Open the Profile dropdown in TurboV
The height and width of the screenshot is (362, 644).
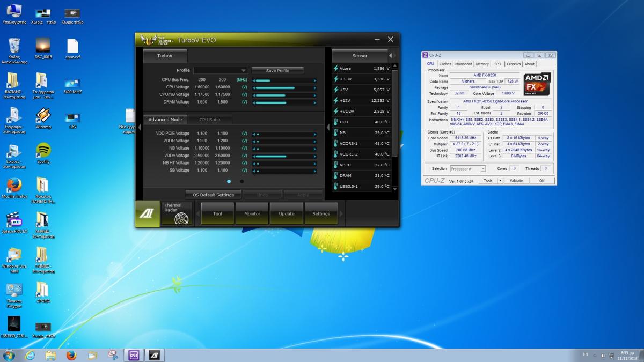[221, 70]
